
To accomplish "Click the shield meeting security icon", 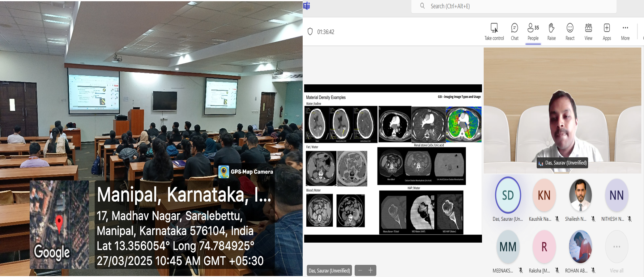I will tap(310, 32).
